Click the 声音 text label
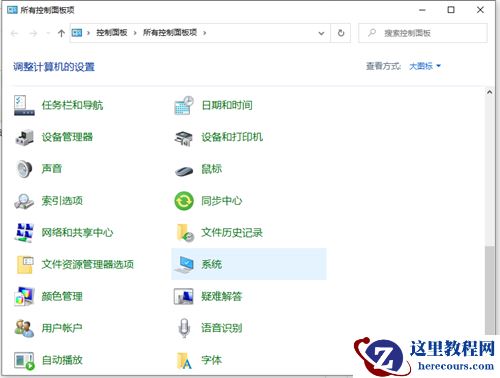Screen dimensions: 500x378 pos(52,169)
